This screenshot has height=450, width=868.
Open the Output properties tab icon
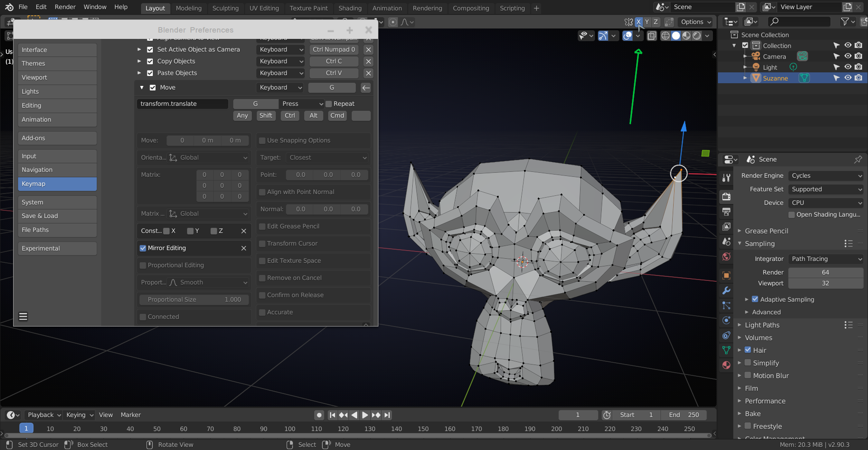726,212
